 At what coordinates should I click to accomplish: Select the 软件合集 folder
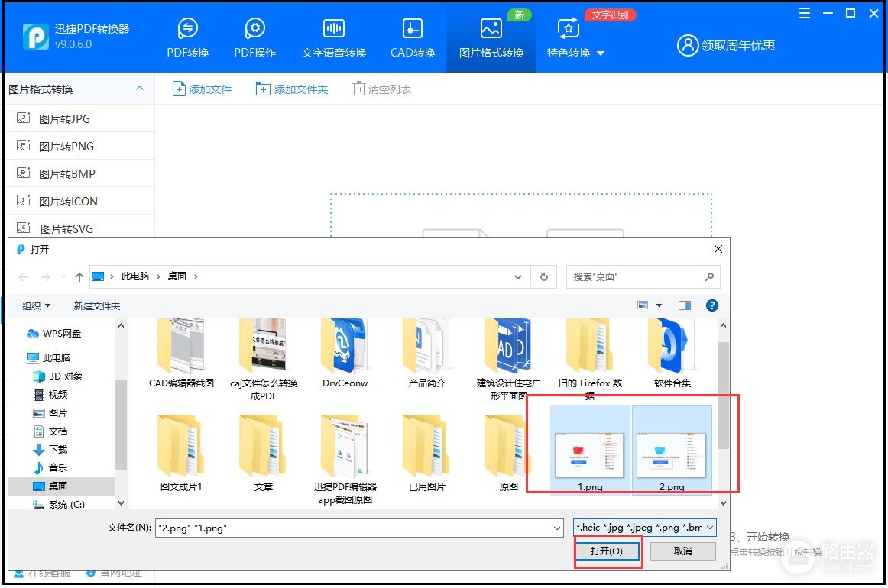coord(672,354)
